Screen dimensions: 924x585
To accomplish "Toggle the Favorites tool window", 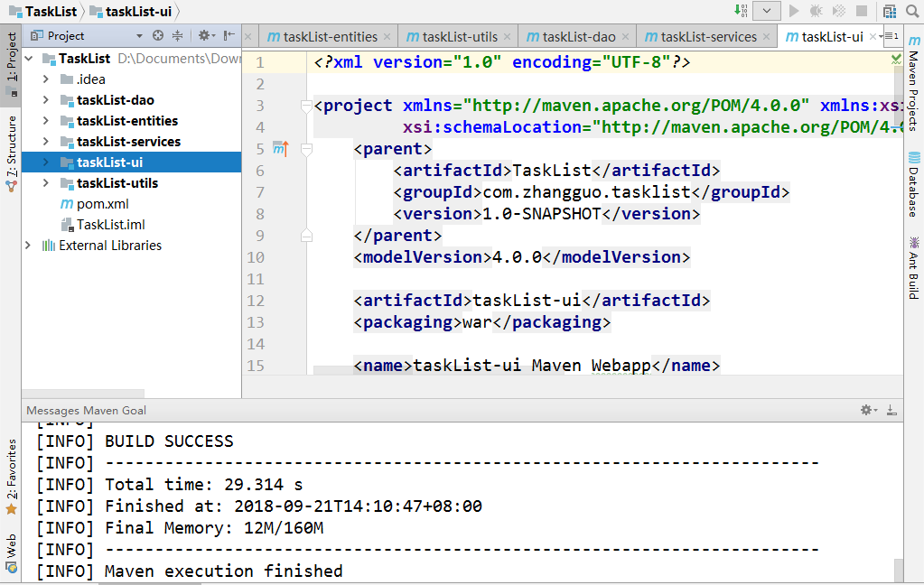I will point(11,478).
